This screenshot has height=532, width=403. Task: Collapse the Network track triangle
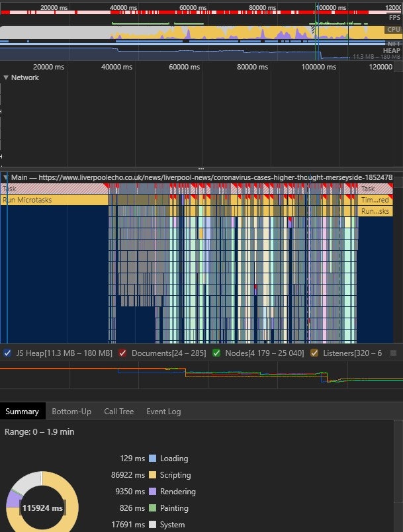click(x=6, y=77)
